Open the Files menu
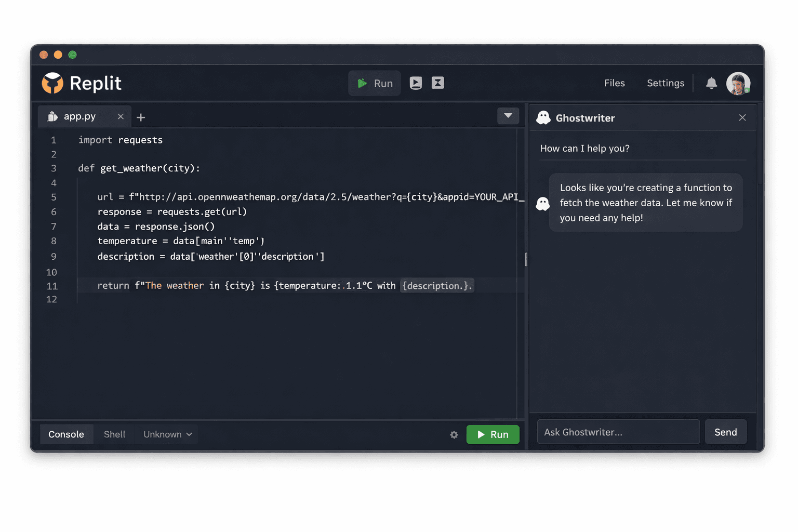Image resolution: width=798 pixels, height=532 pixels. point(614,83)
